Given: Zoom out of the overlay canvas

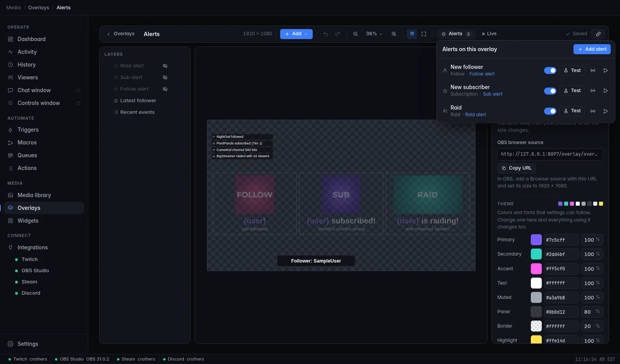Looking at the screenshot, I should click(355, 34).
